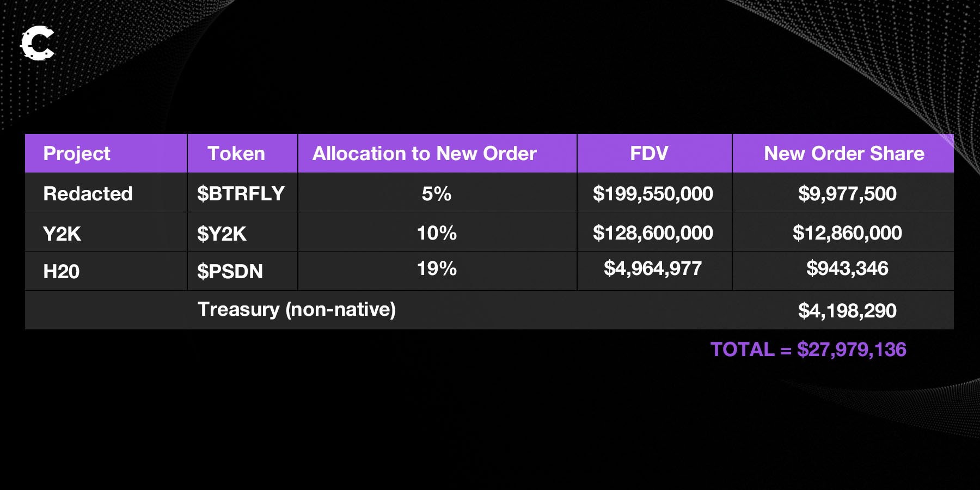Click the $Y2K token cell
The height and width of the screenshot is (490, 980).
pyautogui.click(x=222, y=234)
